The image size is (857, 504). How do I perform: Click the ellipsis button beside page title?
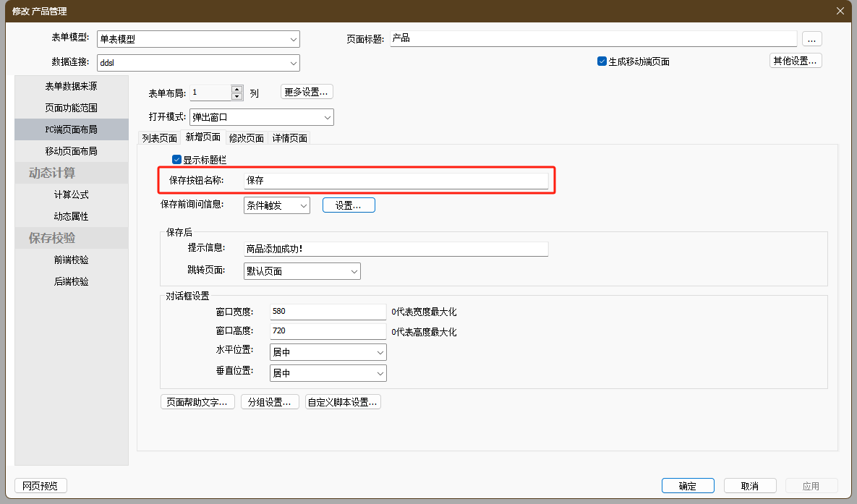coord(811,39)
